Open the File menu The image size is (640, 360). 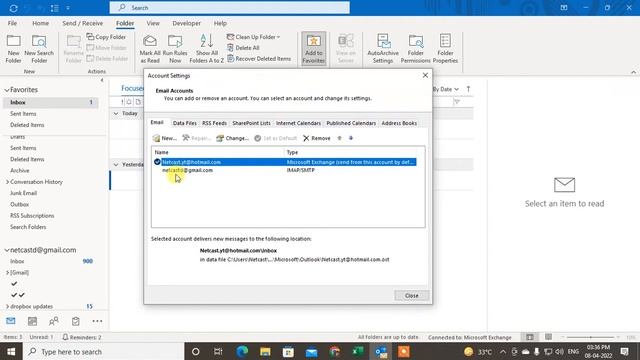[12, 23]
